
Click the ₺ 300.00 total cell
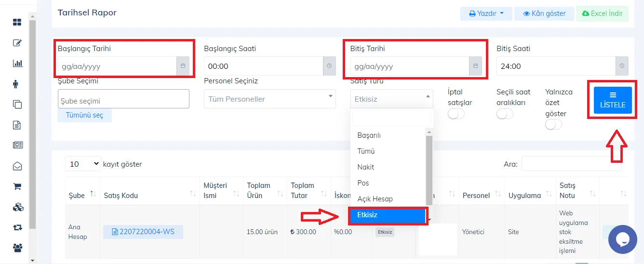303,232
